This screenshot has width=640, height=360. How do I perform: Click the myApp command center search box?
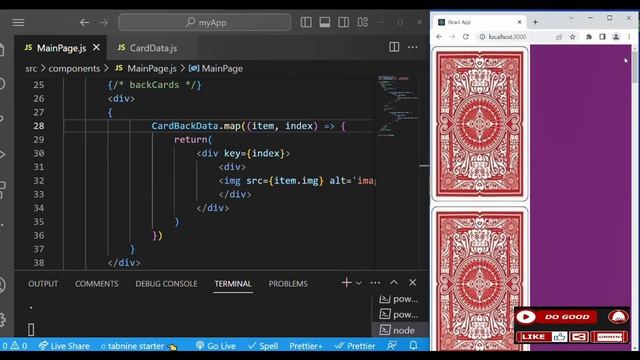[x=204, y=22]
